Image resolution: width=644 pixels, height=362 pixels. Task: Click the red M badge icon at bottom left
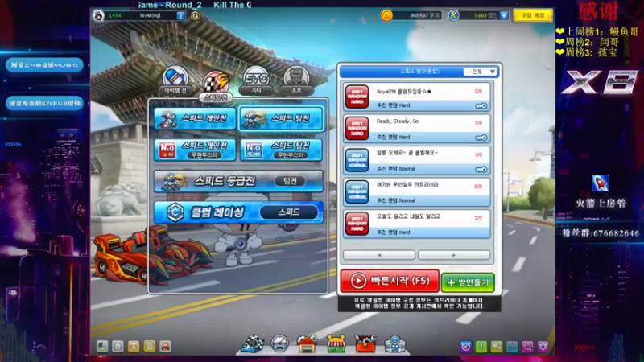click(x=165, y=346)
